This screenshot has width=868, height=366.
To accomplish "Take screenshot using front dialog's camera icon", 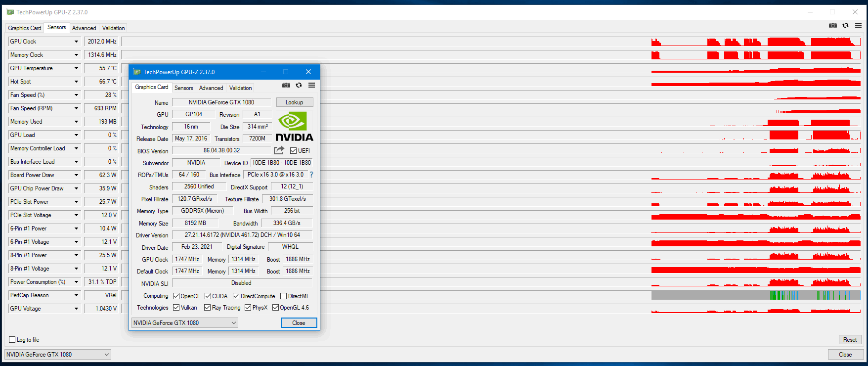I will (286, 85).
